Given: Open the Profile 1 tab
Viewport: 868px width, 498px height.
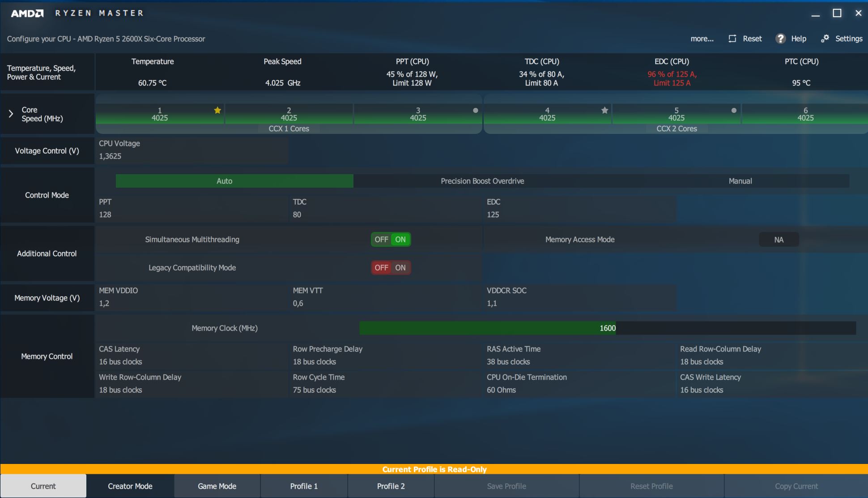Looking at the screenshot, I should pyautogui.click(x=304, y=486).
